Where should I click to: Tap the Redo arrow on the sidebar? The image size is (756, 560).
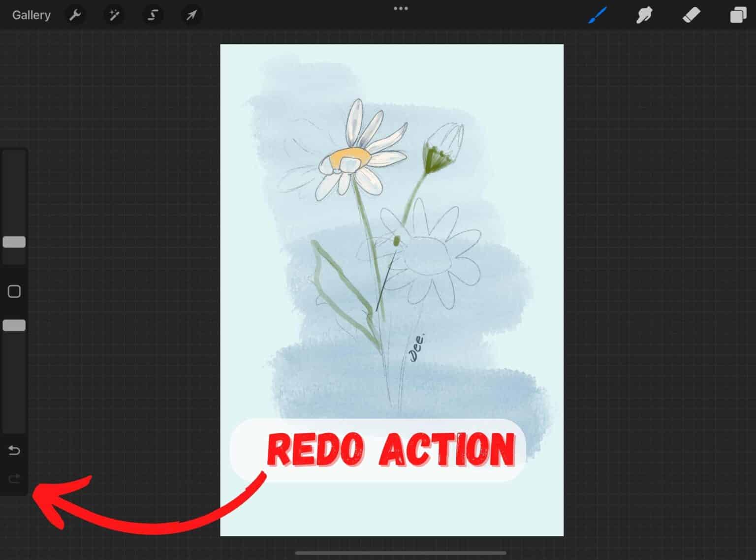pos(14,478)
